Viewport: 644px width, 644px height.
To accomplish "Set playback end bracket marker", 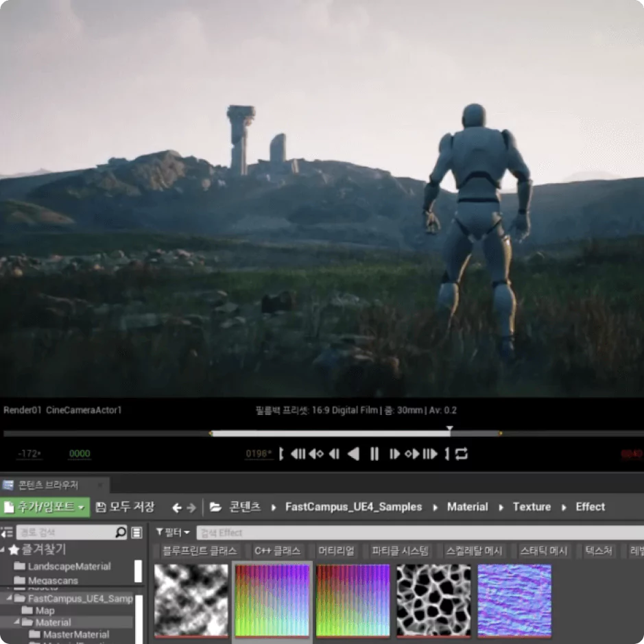I will [x=447, y=454].
